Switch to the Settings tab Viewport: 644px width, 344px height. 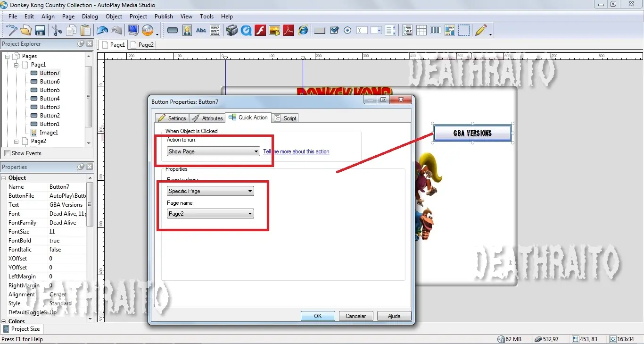[x=172, y=118]
